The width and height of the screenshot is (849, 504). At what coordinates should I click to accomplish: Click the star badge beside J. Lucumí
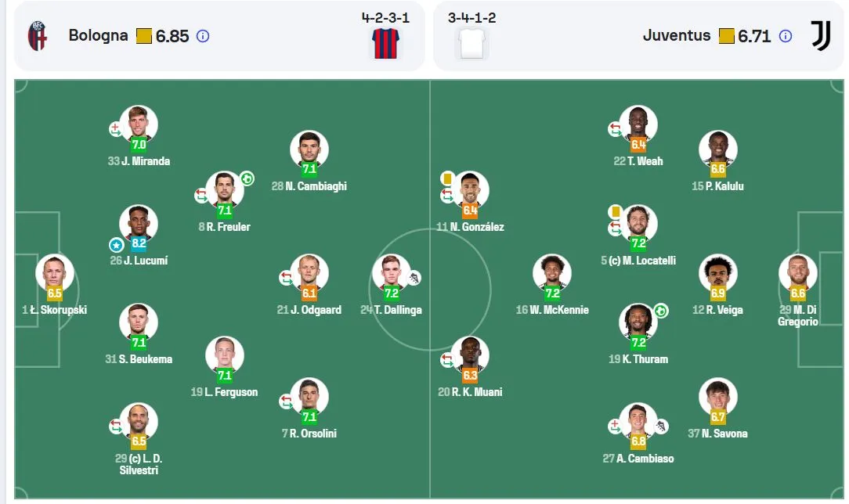[x=117, y=245]
